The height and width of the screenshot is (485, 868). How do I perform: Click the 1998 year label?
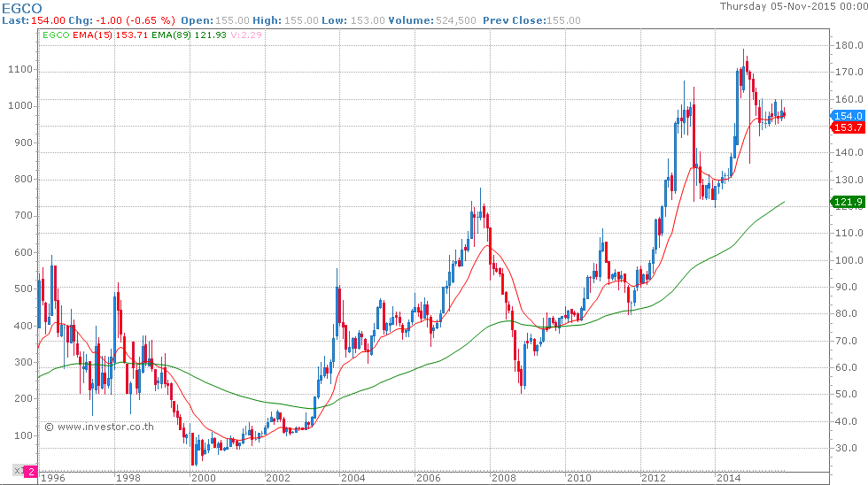[128, 478]
